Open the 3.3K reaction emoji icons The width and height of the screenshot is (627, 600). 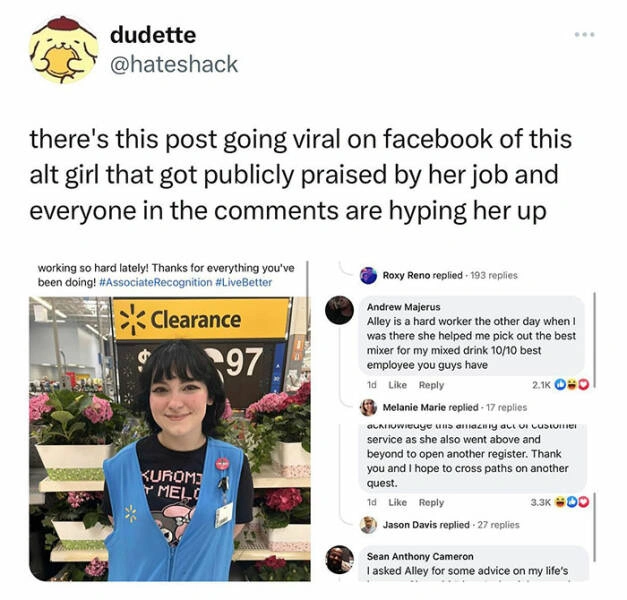click(x=572, y=502)
